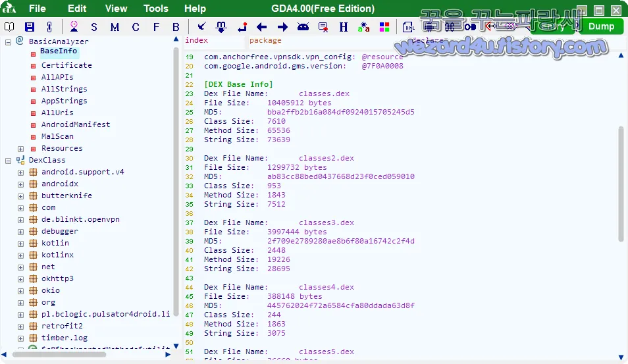Open the Help menu
This screenshot has width=628, height=364.
[195, 9]
